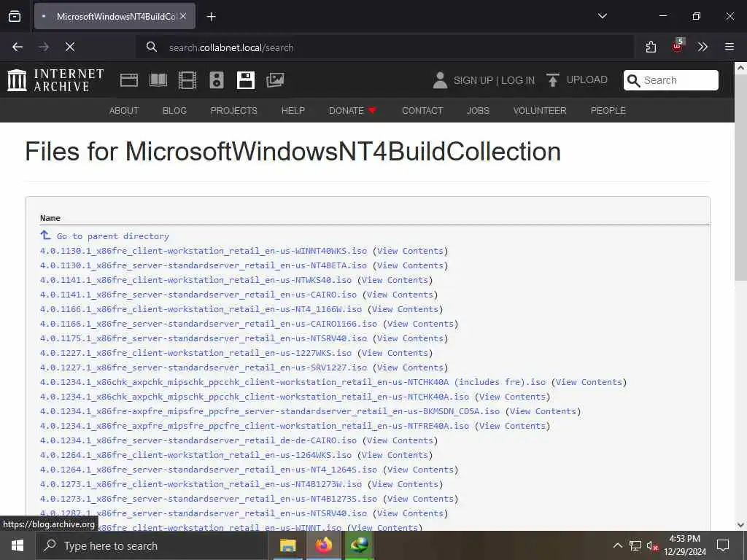View Contents of CAIRO1166.iso
The image size is (747, 560).
pyautogui.click(x=420, y=324)
